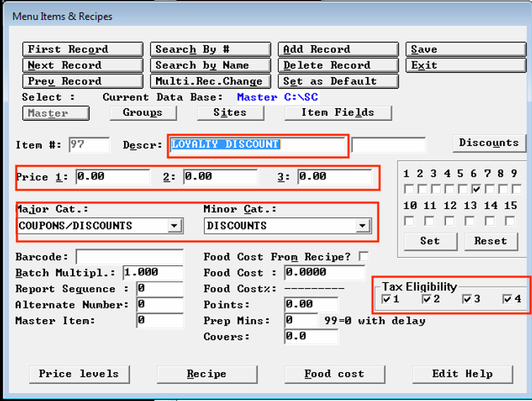
Task: Click the Set button
Action: pos(430,241)
